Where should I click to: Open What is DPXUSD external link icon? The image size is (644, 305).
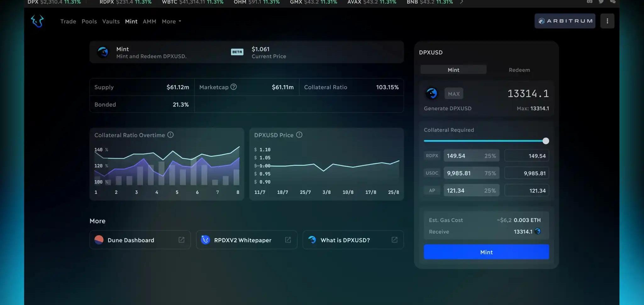[x=394, y=240]
